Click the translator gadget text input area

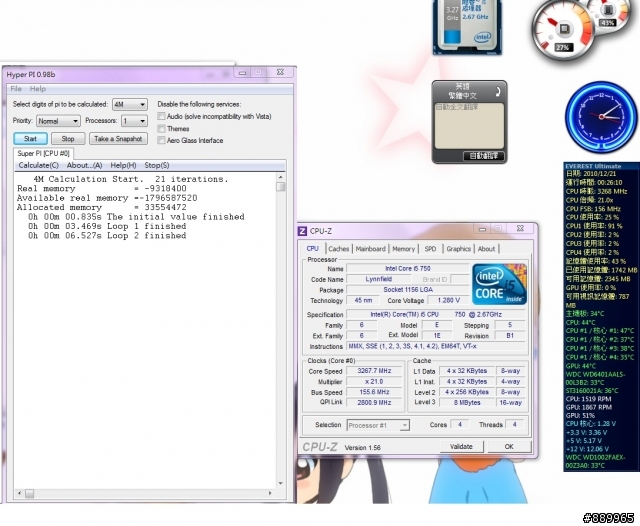(x=469, y=126)
